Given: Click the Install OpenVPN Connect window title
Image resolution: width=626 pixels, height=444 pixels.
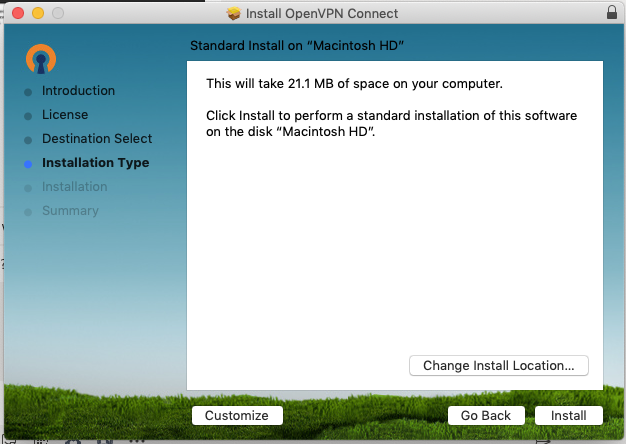Looking at the screenshot, I should 322,14.
